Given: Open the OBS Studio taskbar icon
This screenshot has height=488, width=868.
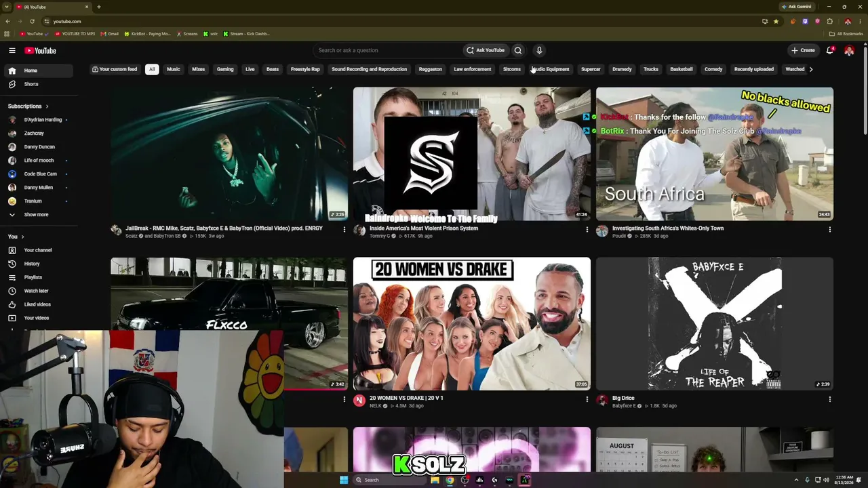Looking at the screenshot, I should pyautogui.click(x=465, y=480).
